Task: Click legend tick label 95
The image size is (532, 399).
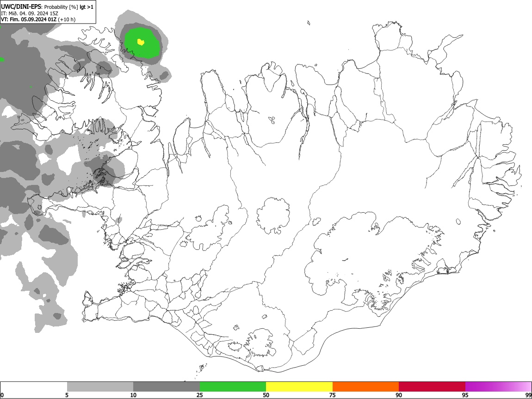Action: [465, 395]
